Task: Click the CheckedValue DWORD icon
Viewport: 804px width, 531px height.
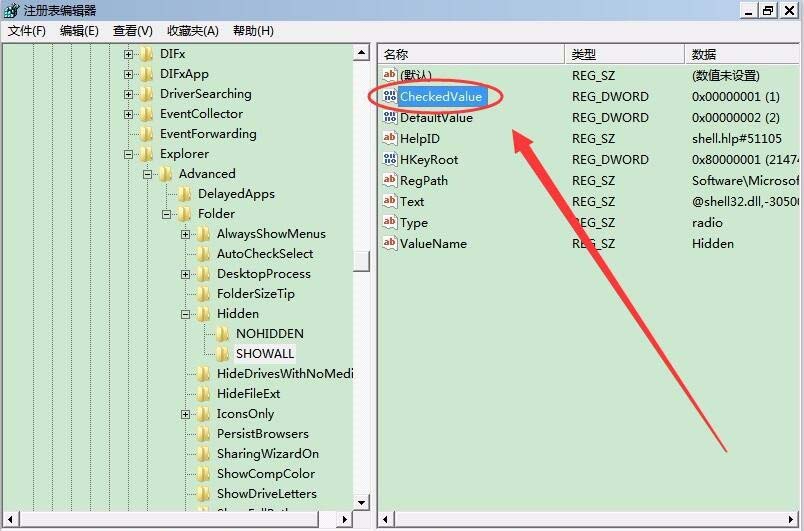Action: pyautogui.click(x=390, y=96)
